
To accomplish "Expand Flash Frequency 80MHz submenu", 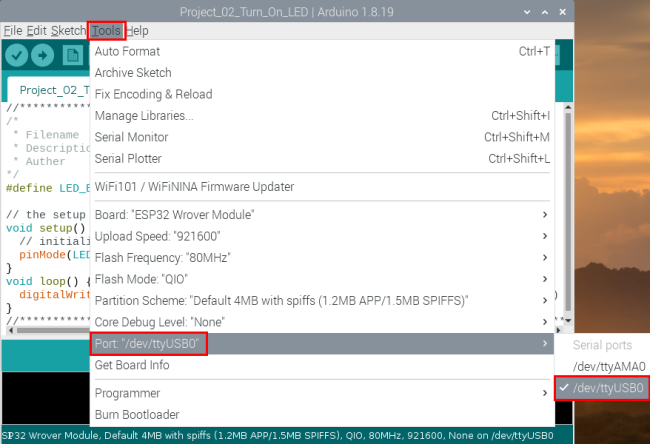I will click(322, 258).
